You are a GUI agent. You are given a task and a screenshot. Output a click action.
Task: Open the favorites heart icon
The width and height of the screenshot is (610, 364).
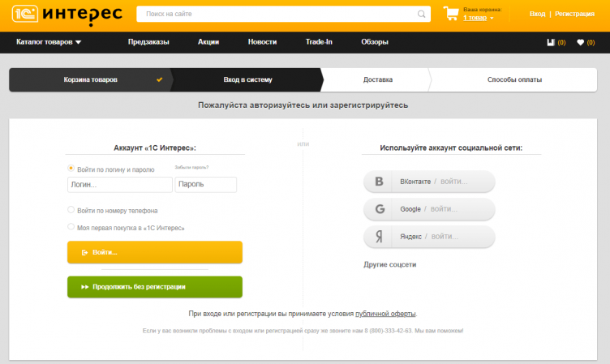coord(580,42)
